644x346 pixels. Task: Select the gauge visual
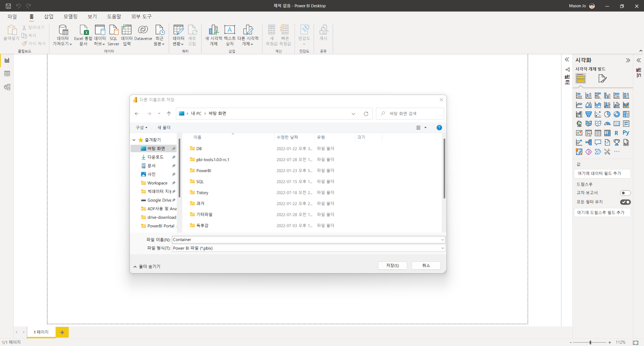[607, 124]
